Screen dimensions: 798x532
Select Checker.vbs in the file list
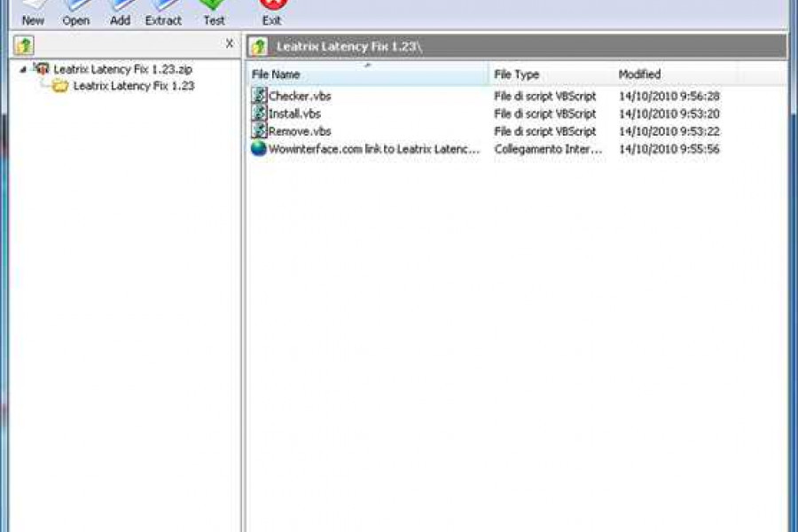pyautogui.click(x=300, y=96)
